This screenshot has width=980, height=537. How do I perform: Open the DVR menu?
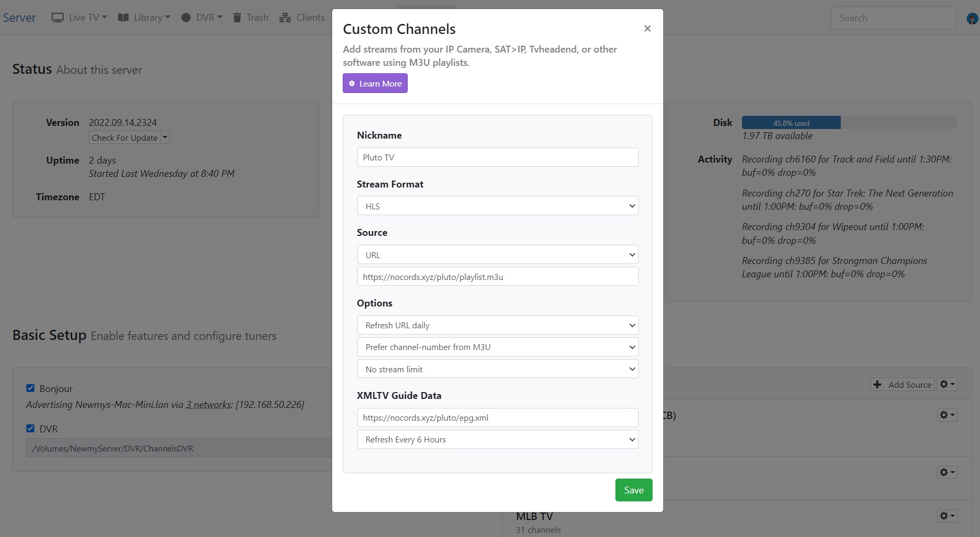tap(202, 17)
